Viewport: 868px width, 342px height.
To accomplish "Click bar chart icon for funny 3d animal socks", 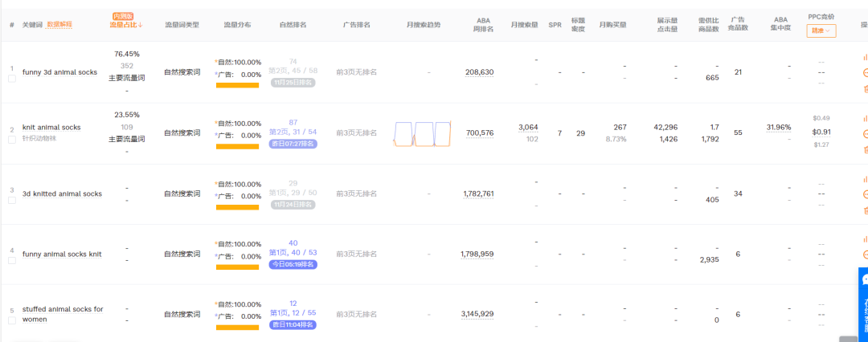I will (865, 57).
